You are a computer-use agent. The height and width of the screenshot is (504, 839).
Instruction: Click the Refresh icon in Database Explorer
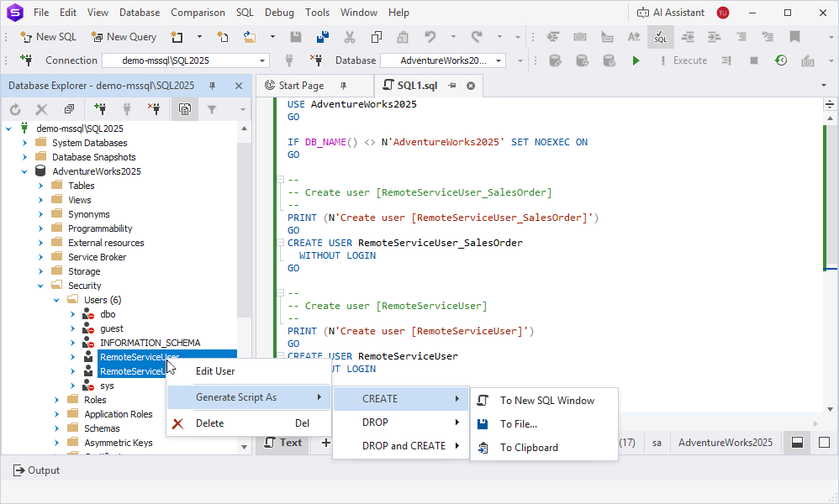tap(15, 109)
